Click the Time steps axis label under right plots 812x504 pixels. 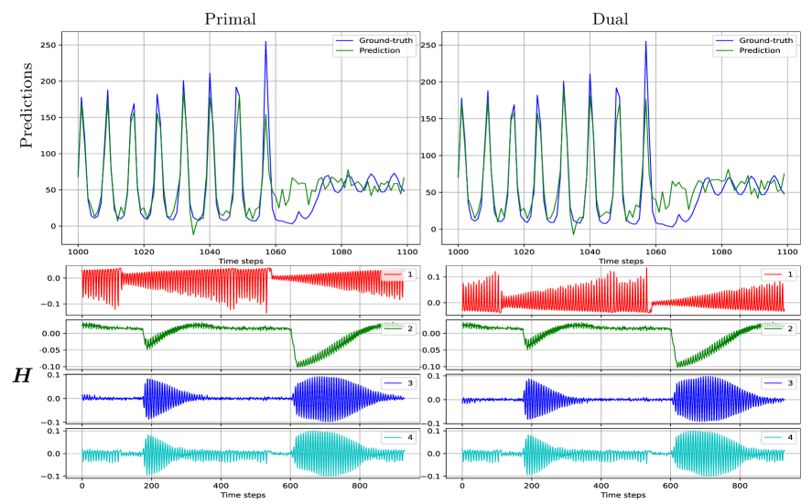(623, 495)
